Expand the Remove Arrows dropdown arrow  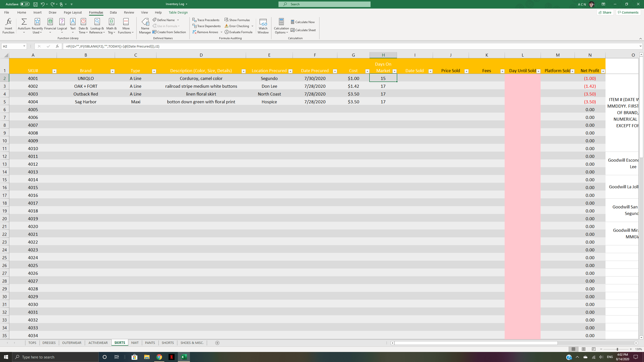pos(221,32)
